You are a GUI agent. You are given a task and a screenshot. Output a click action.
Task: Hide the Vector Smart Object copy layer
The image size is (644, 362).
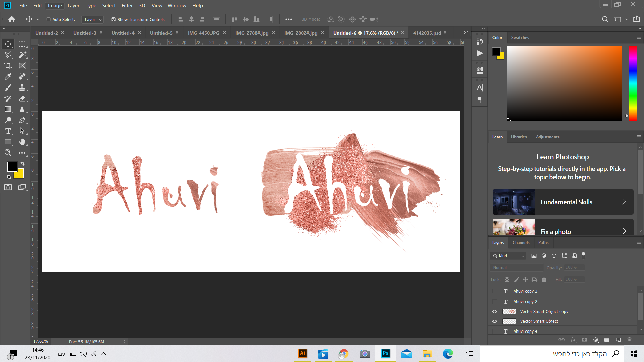tap(494, 311)
